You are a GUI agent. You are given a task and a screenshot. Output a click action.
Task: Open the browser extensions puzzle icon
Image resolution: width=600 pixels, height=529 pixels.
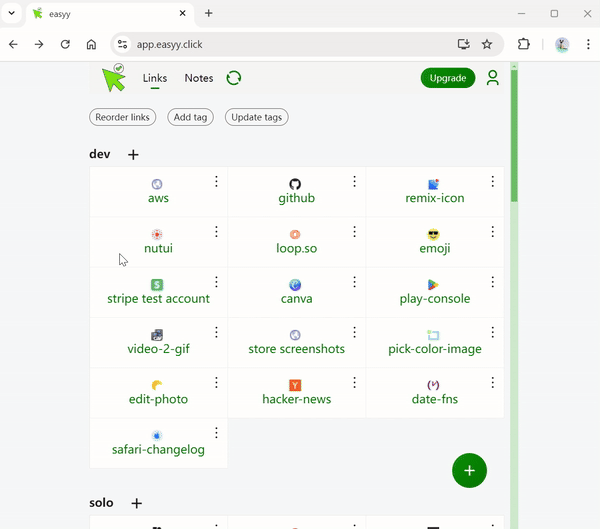[x=523, y=44]
